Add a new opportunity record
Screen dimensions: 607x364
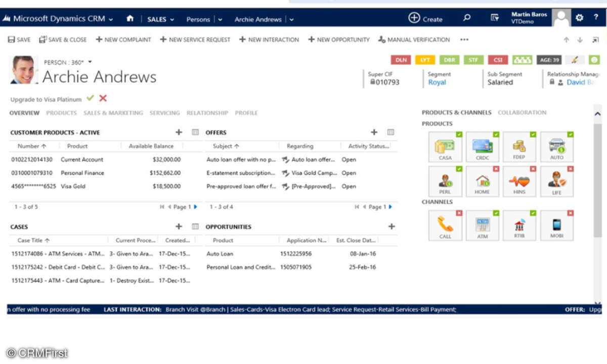(x=391, y=227)
